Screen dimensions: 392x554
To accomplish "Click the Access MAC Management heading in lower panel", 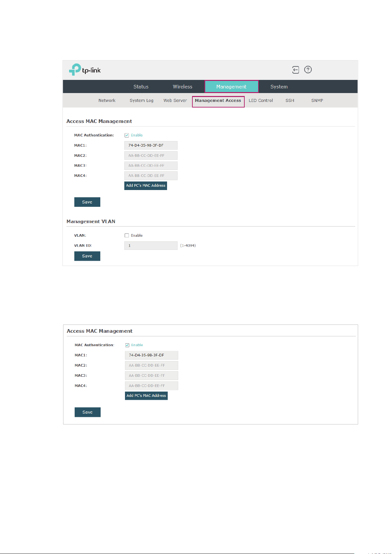I will click(100, 331).
